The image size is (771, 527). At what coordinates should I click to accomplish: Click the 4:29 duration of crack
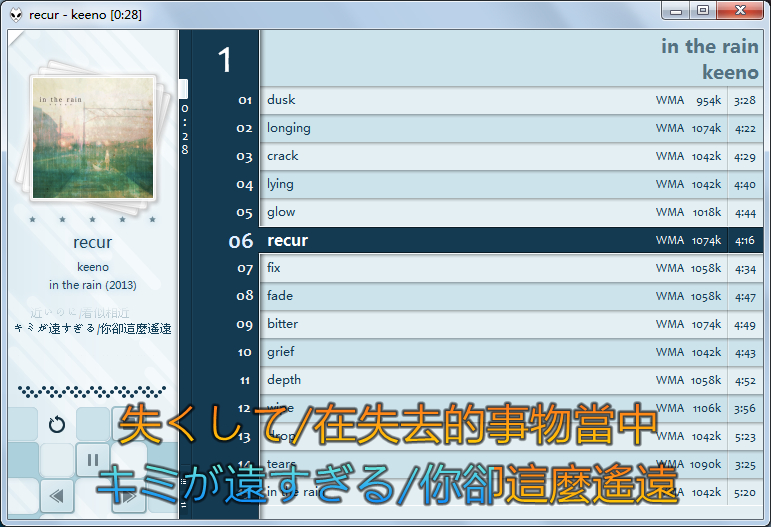click(745, 157)
